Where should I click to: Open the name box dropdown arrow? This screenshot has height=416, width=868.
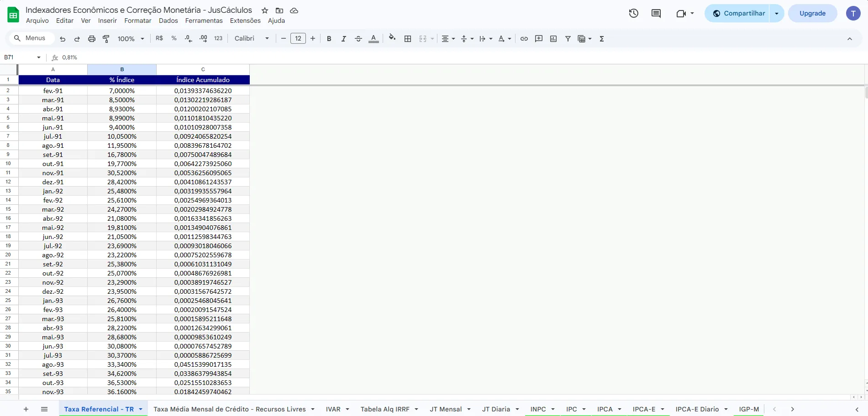(39, 57)
